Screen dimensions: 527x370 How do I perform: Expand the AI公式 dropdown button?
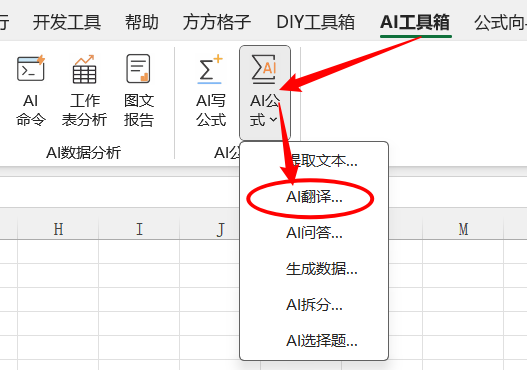tap(265, 92)
